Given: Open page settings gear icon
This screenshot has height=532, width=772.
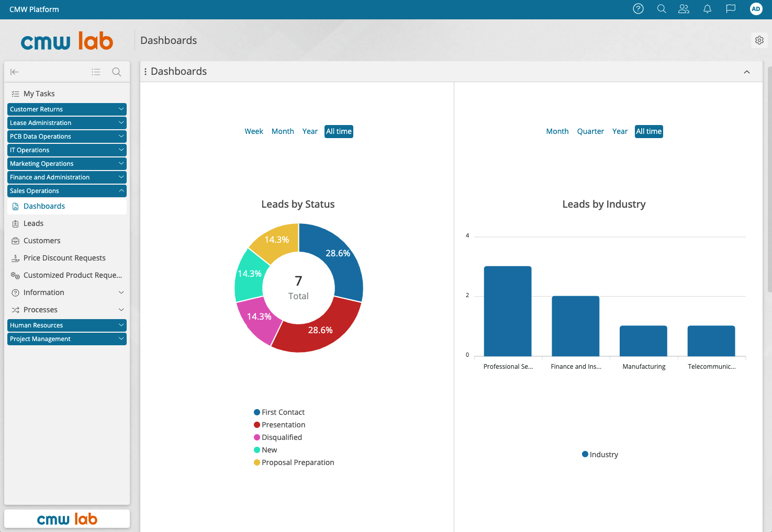Looking at the screenshot, I should [759, 40].
